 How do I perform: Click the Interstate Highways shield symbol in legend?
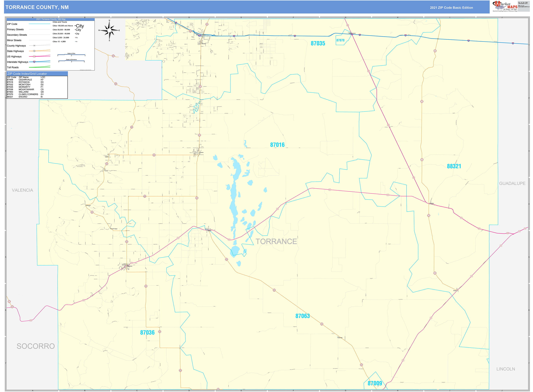34,62
